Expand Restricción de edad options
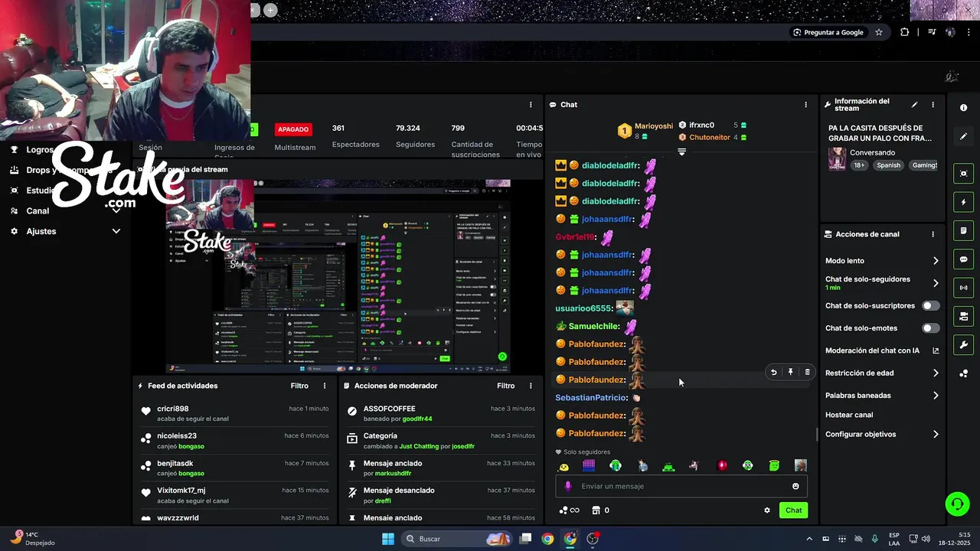This screenshot has height=551, width=980. click(x=936, y=373)
